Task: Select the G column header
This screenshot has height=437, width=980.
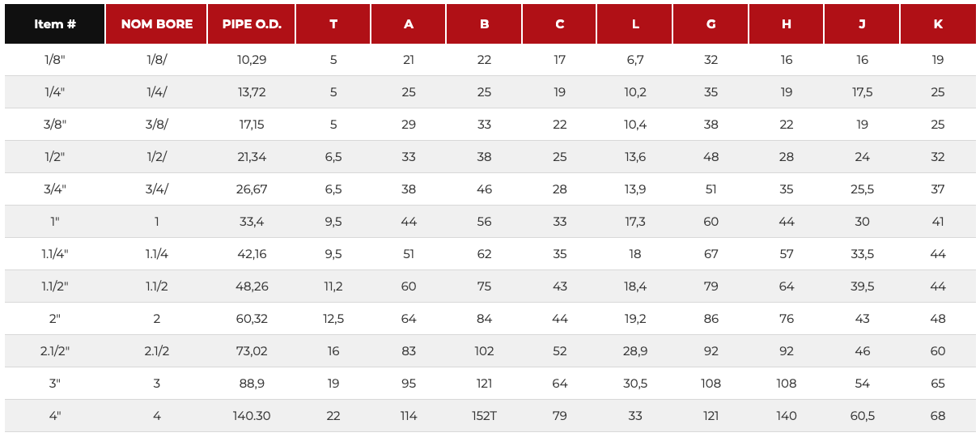Action: click(711, 24)
